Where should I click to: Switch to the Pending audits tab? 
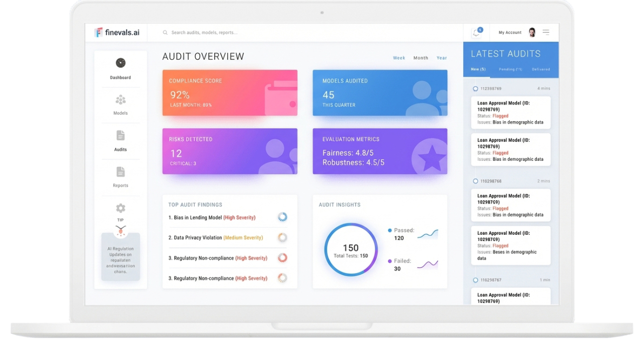tap(510, 69)
